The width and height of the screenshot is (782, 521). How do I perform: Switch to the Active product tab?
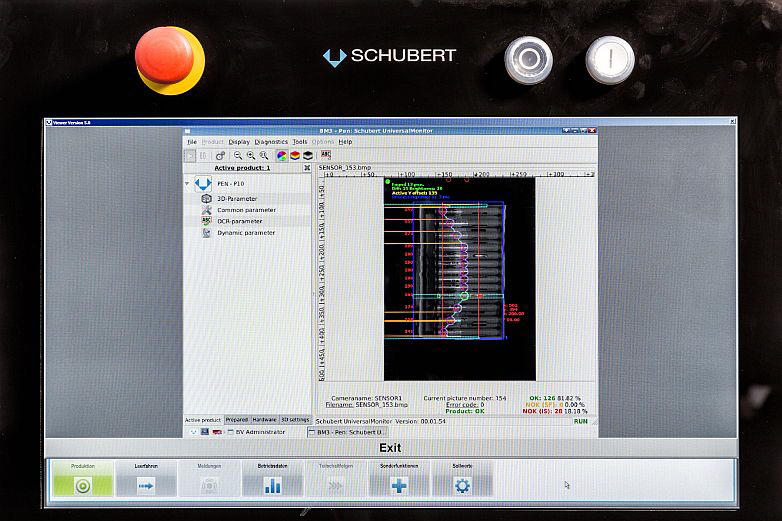click(203, 420)
